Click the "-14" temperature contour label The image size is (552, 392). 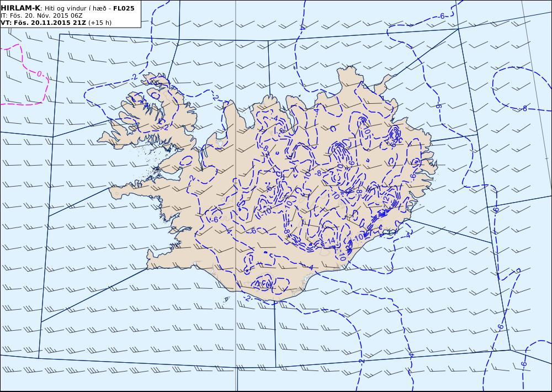coord(331,241)
